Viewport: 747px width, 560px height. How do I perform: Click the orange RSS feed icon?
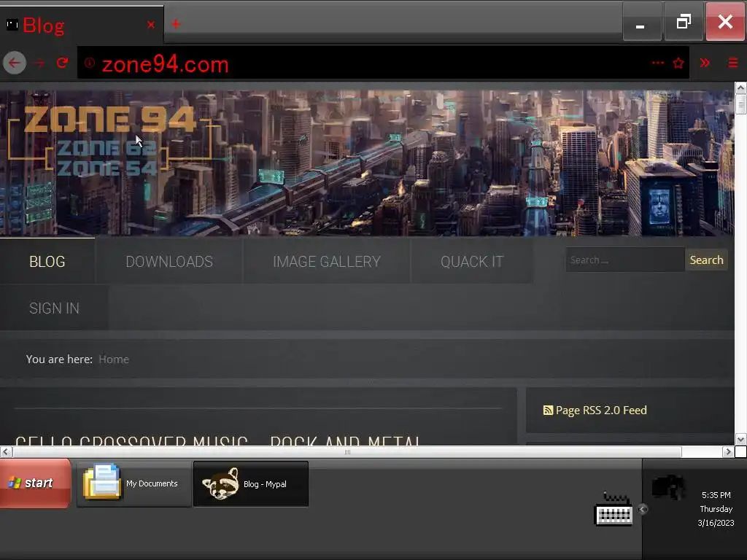tap(548, 410)
